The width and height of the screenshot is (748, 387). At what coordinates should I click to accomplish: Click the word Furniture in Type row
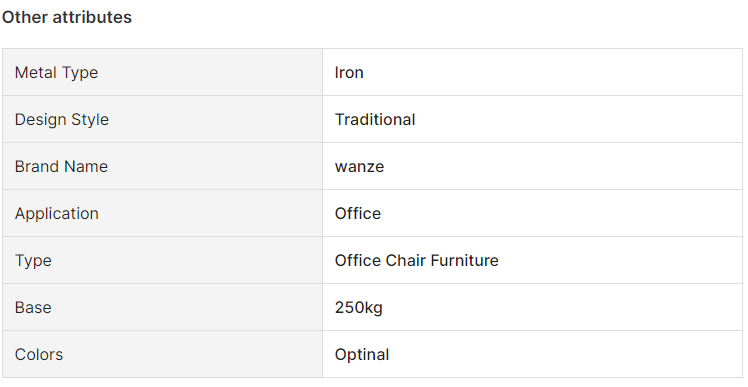click(464, 260)
